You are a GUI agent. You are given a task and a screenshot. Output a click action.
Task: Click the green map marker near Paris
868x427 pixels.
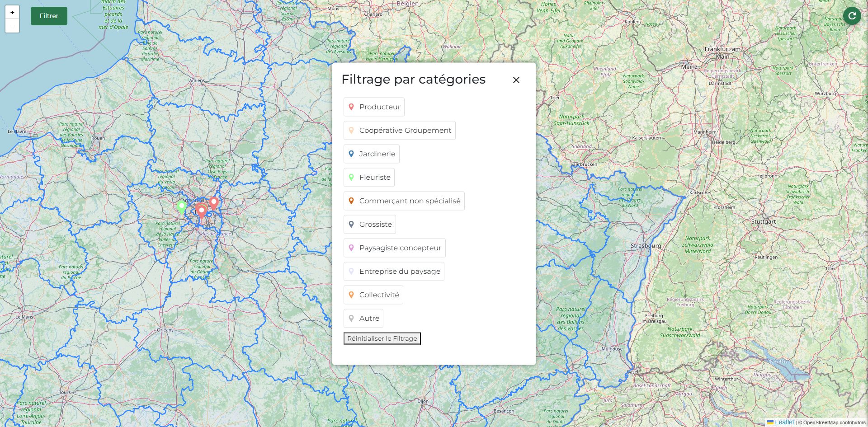[x=182, y=207]
